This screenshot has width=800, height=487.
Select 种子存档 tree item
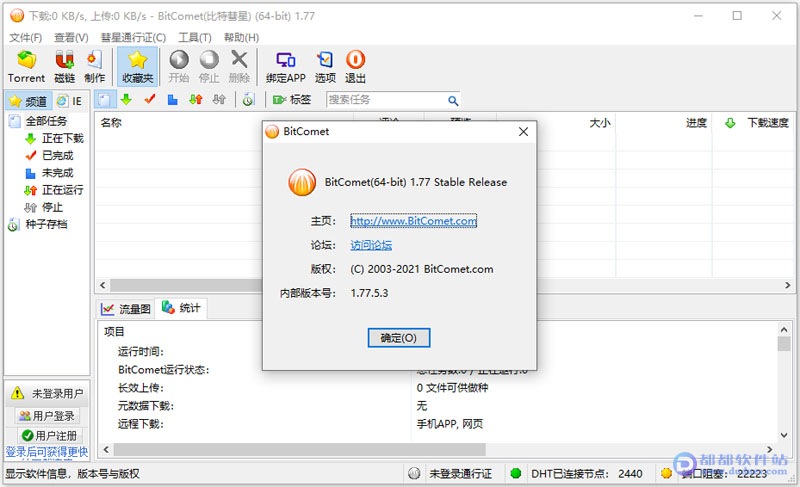point(46,224)
